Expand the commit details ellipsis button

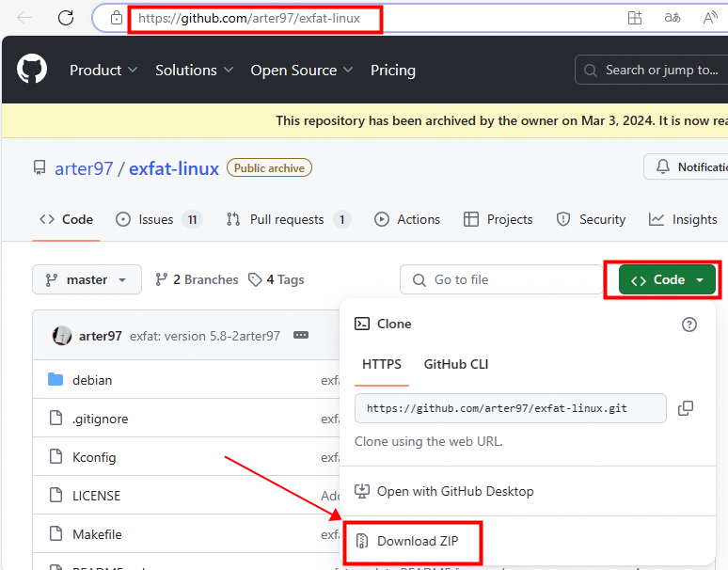(x=301, y=335)
